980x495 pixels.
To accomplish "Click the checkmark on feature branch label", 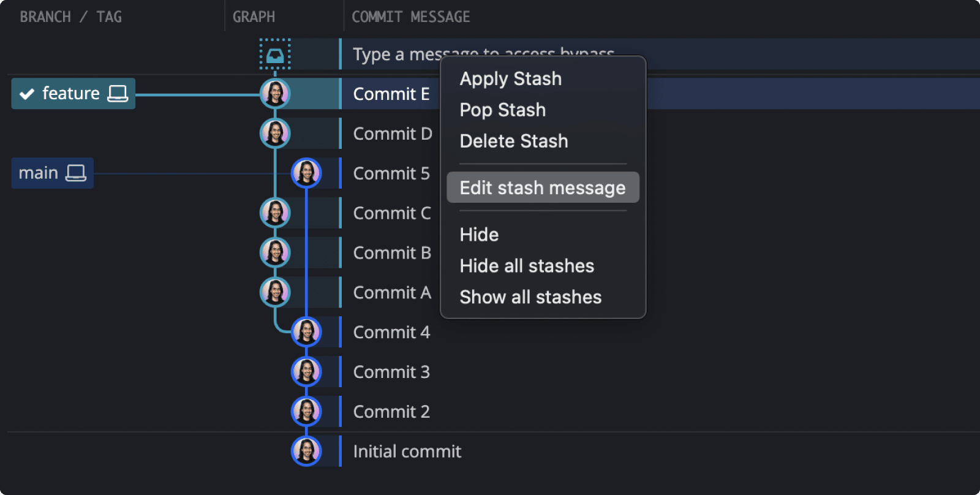I will pyautogui.click(x=27, y=94).
